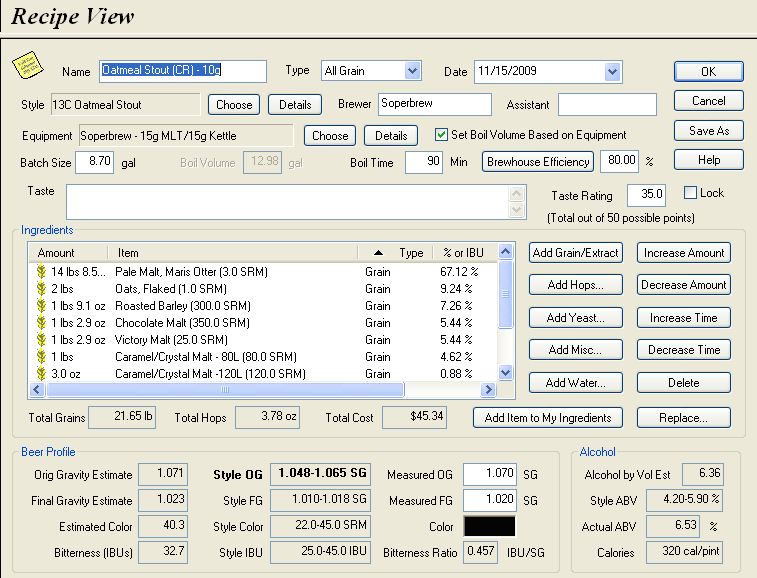Click the Assistant field
The image size is (757, 578).
[x=607, y=104]
